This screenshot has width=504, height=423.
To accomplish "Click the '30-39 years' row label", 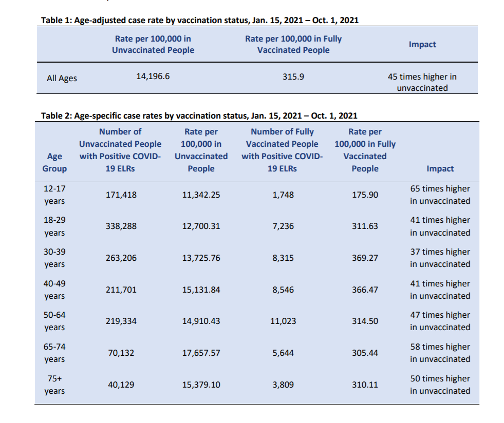I will click(x=54, y=258).
